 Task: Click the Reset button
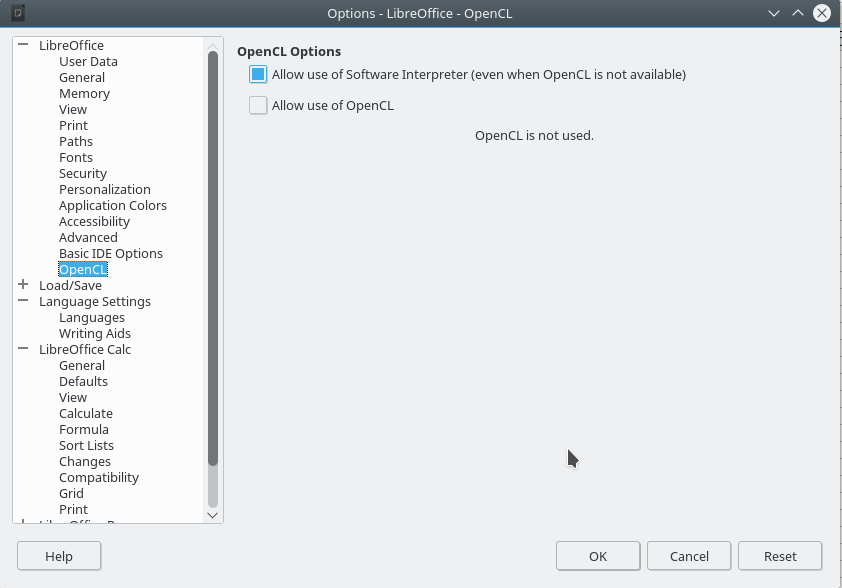780,556
